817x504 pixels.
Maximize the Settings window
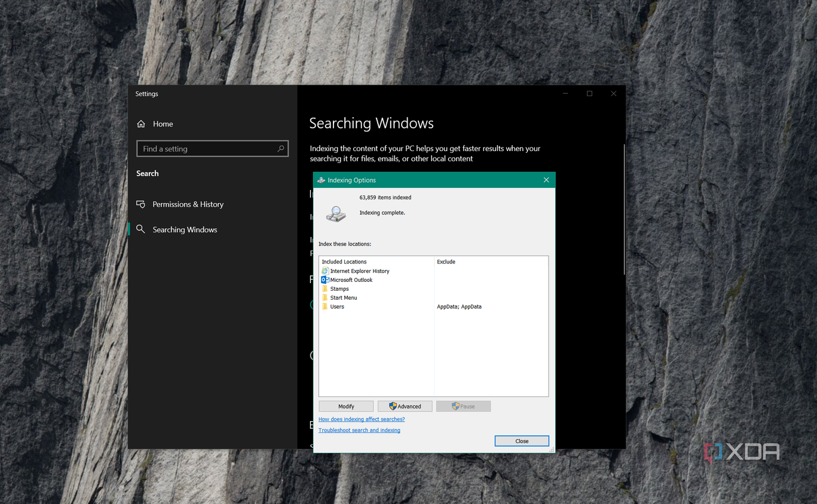coord(589,94)
